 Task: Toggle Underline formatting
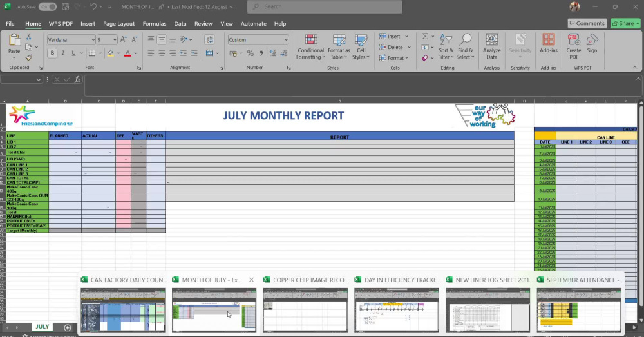pyautogui.click(x=73, y=53)
